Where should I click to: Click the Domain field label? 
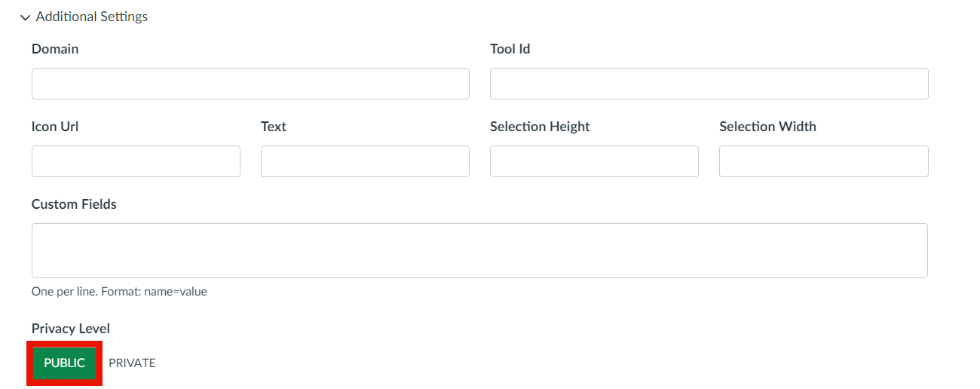pos(55,49)
